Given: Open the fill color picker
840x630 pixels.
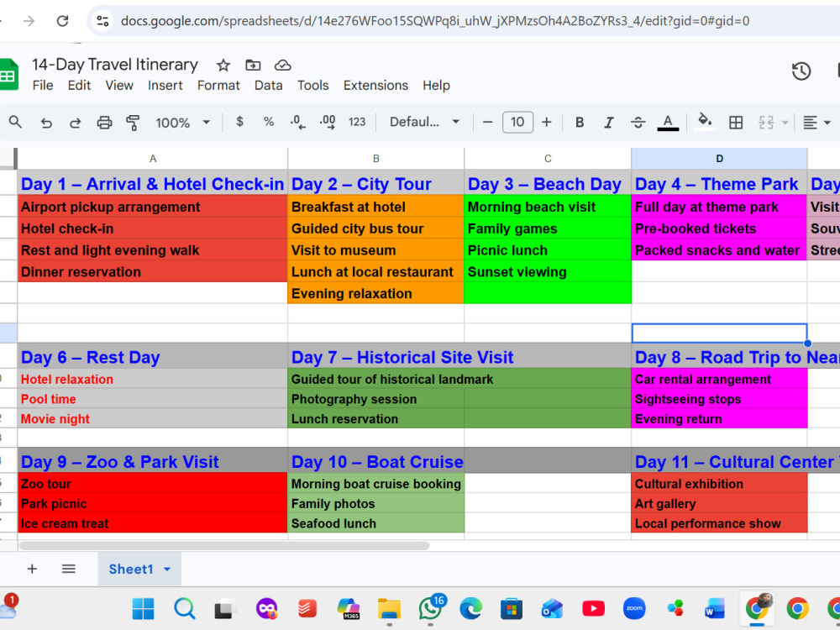Looking at the screenshot, I should click(705, 121).
